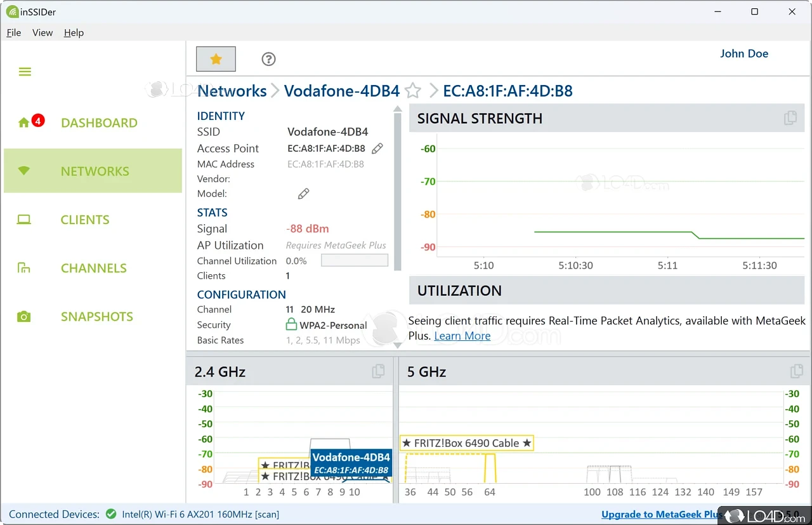Click the Upgrade to MetaGeek Plus link
Image resolution: width=812 pixels, height=525 pixels.
662,514
